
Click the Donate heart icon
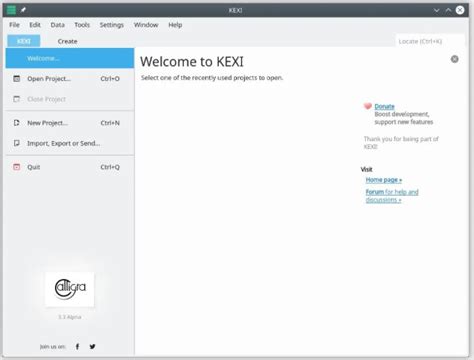tap(368, 106)
